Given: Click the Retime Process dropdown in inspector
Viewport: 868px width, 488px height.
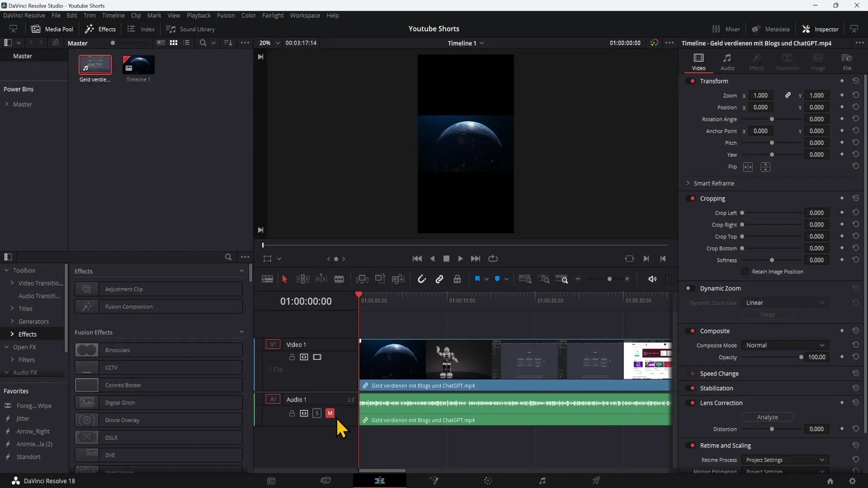Looking at the screenshot, I should pyautogui.click(x=784, y=460).
